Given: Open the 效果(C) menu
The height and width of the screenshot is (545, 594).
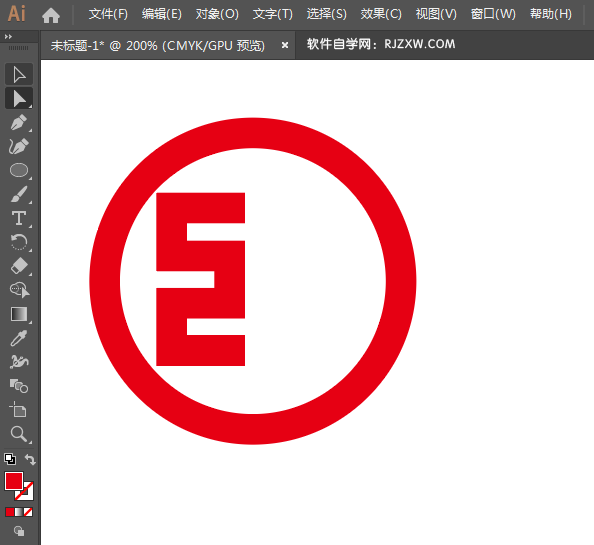Looking at the screenshot, I should pyautogui.click(x=381, y=14).
